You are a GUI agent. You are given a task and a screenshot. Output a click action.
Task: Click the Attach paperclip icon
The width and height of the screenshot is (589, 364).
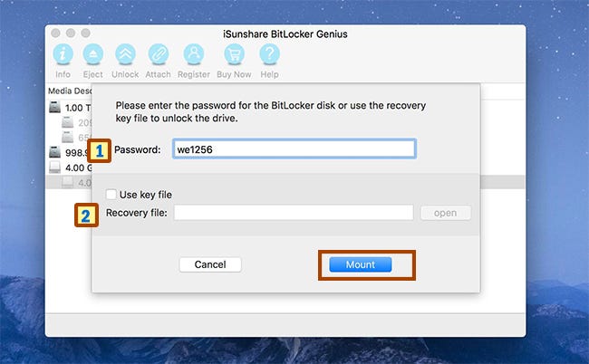[159, 54]
